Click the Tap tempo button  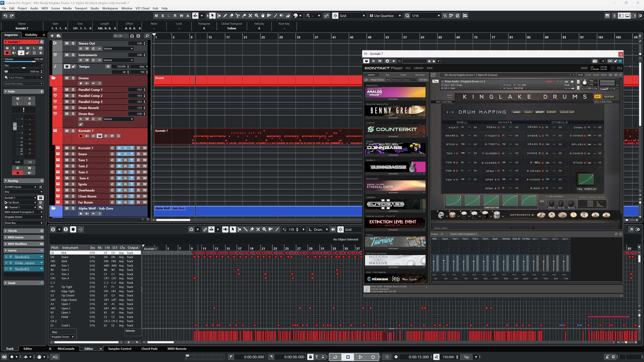coord(466,357)
